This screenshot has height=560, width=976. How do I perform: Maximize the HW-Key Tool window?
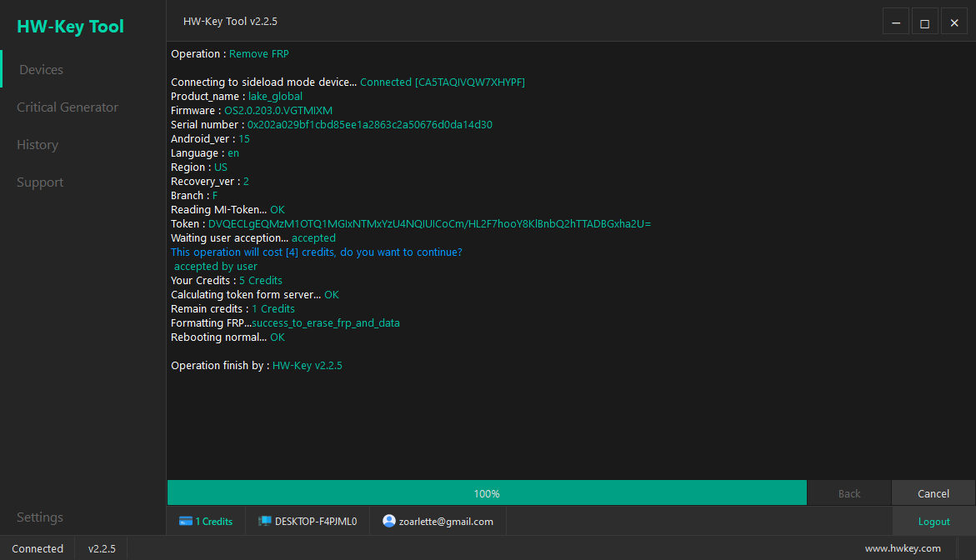tap(924, 21)
